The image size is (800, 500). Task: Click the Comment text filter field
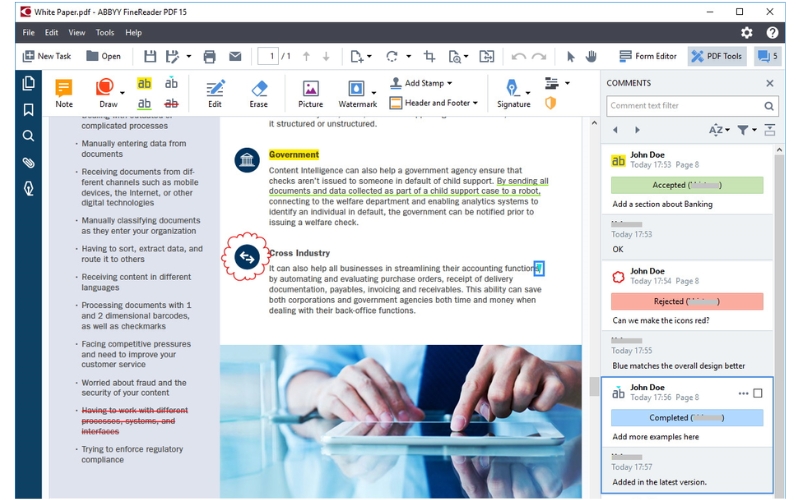692,106
